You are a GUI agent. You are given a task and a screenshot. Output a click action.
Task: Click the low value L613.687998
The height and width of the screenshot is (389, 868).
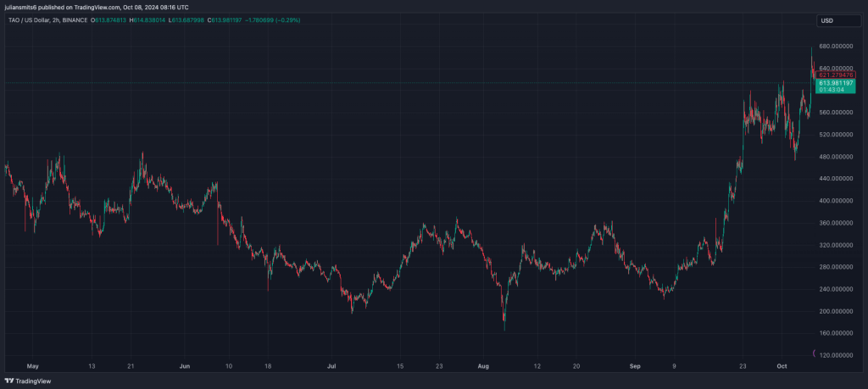[x=186, y=20]
